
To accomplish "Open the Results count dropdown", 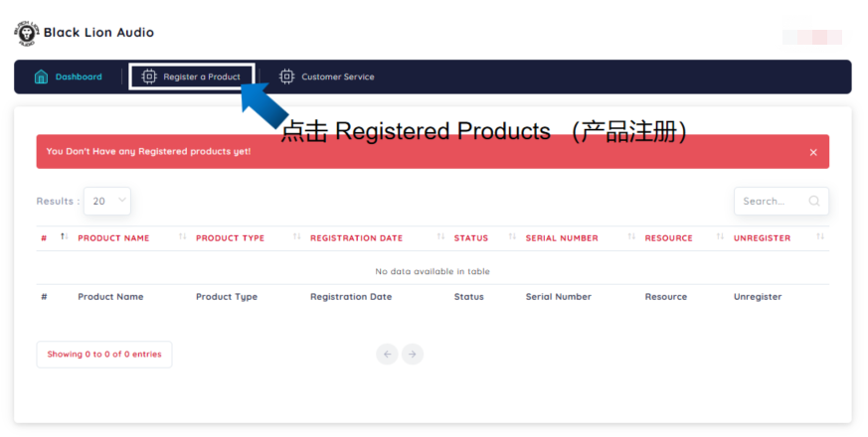I will (107, 202).
